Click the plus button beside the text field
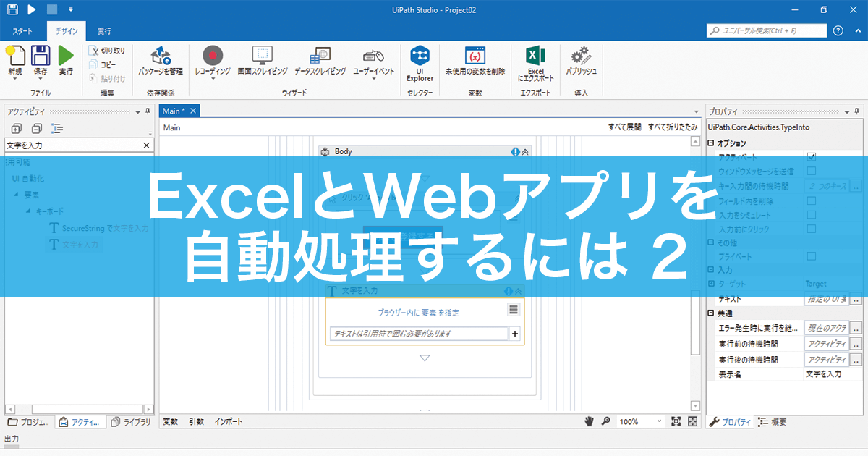The width and height of the screenshot is (868, 456). 515,334
